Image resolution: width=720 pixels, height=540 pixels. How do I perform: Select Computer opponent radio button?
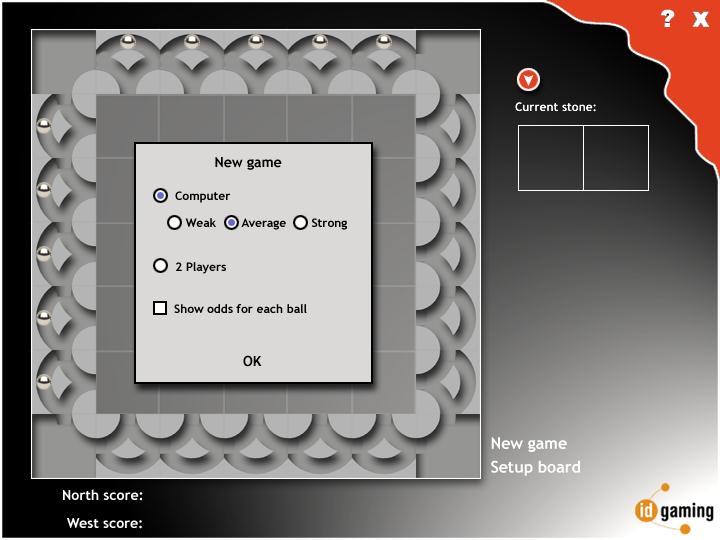160,196
